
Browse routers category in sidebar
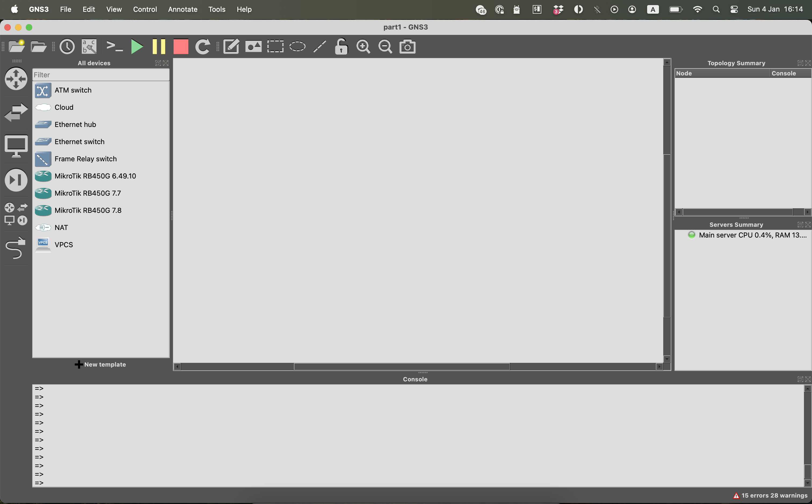(x=16, y=79)
